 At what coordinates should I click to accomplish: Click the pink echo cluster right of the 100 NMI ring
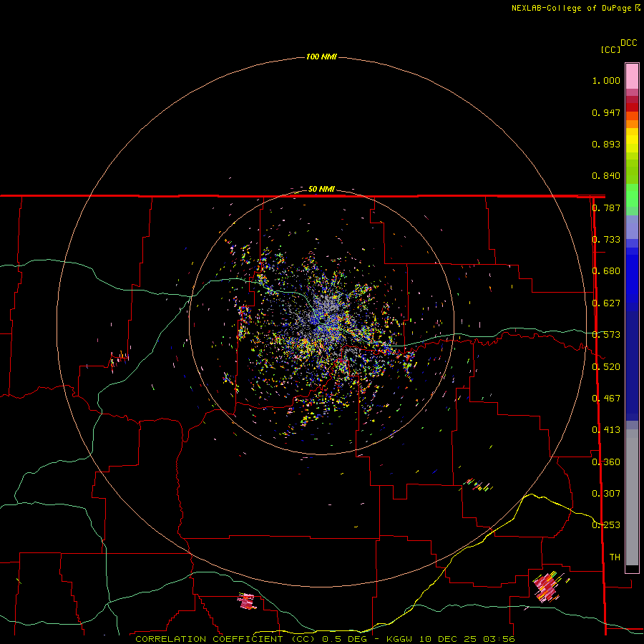(x=547, y=587)
